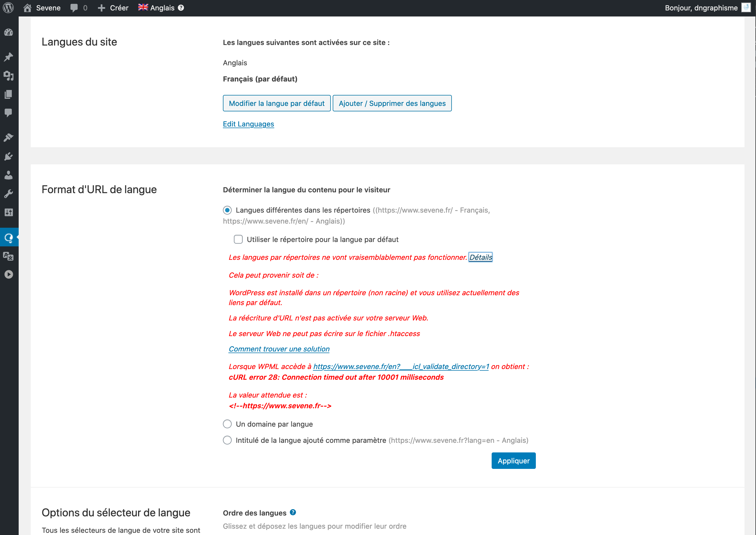Screen dimensions: 756x535
Task: Open Comment trouver une solution link
Action: (x=279, y=349)
